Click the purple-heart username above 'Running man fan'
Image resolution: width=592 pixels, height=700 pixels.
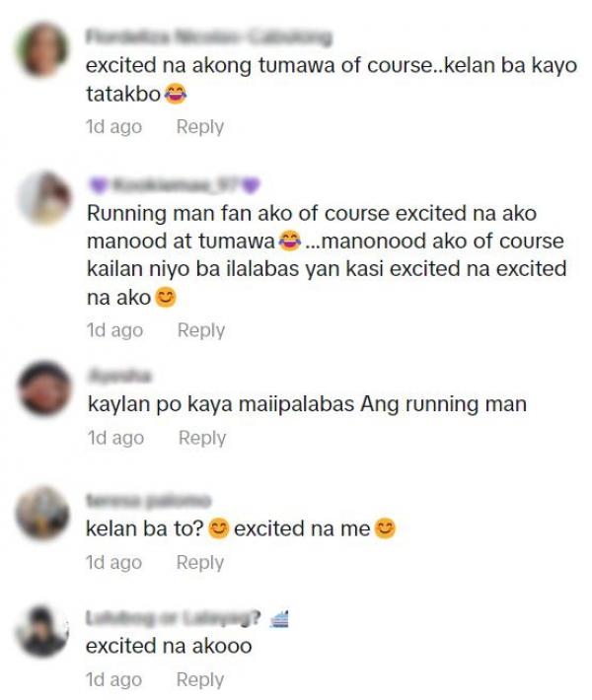pos(175,184)
